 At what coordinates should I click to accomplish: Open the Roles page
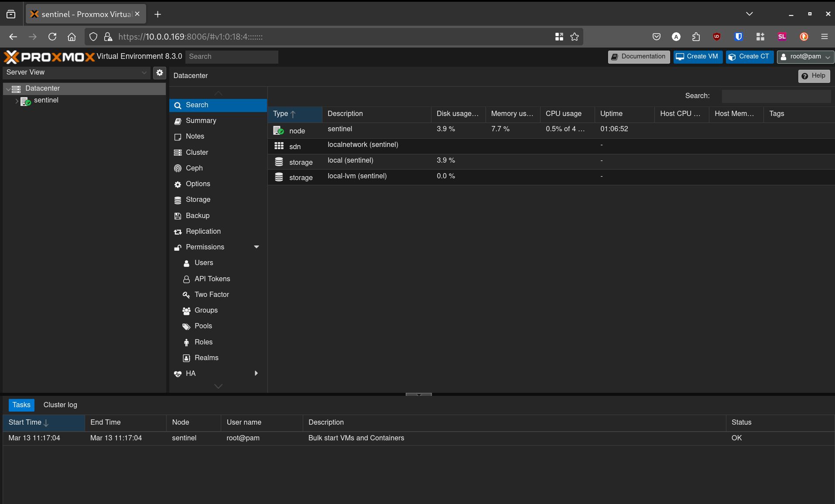pos(218,342)
